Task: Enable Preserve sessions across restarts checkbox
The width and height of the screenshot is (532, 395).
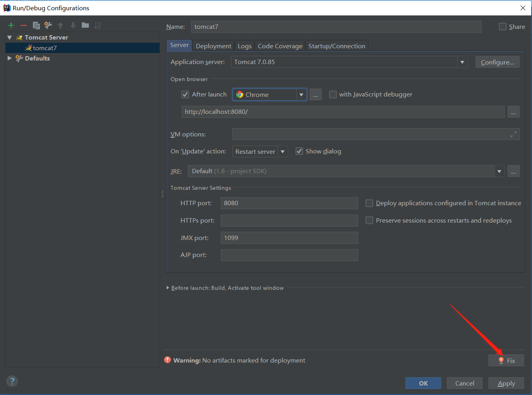Action: (369, 220)
